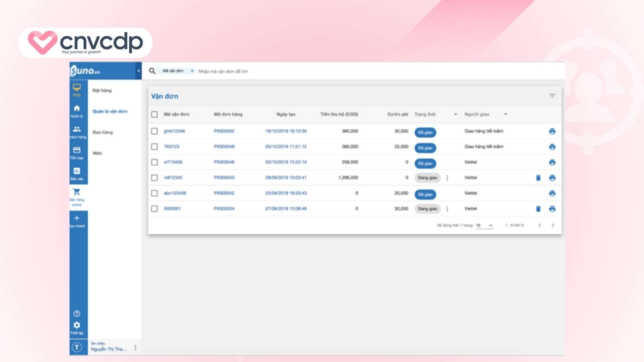Delete the vt812345 shipment row
The width and height of the screenshot is (644, 362).
(538, 178)
